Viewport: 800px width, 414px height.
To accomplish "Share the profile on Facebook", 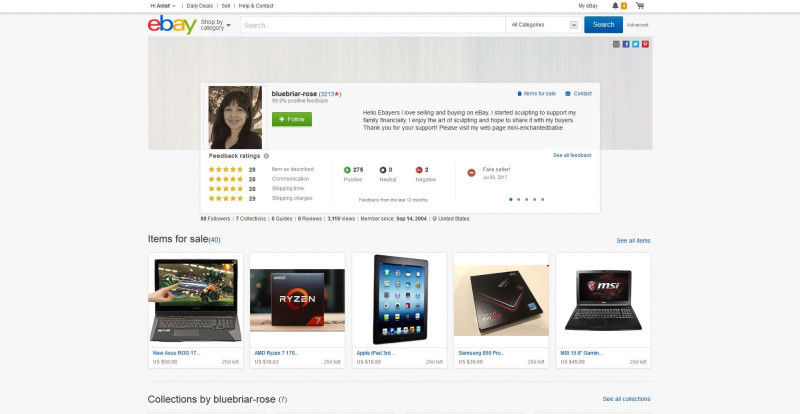I will (626, 44).
